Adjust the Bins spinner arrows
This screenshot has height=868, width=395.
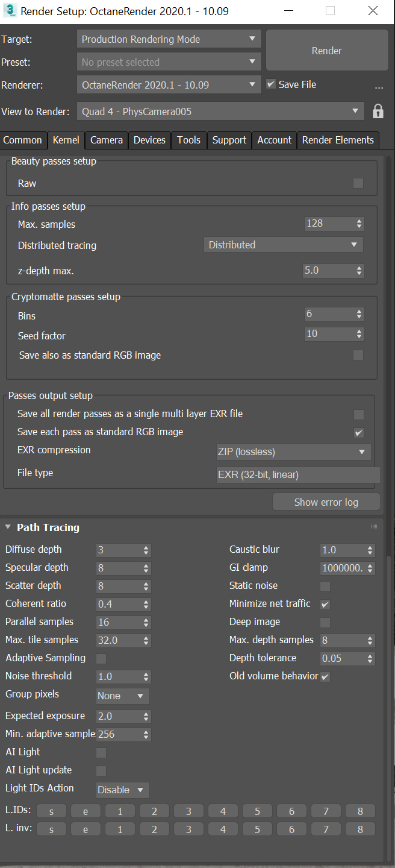(359, 314)
